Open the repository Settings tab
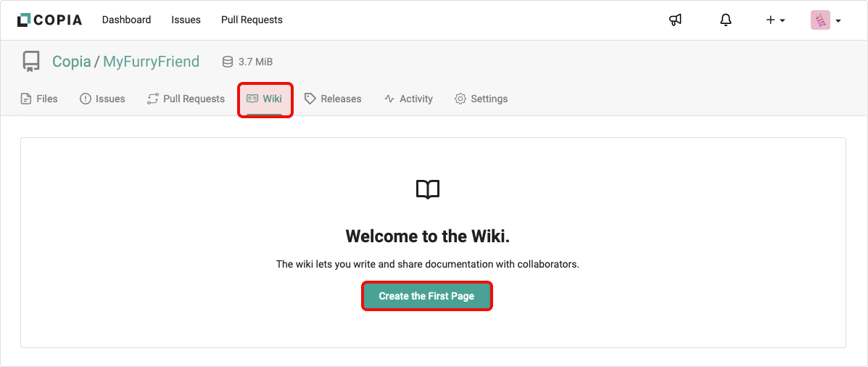The height and width of the screenshot is (367, 868). tap(481, 99)
